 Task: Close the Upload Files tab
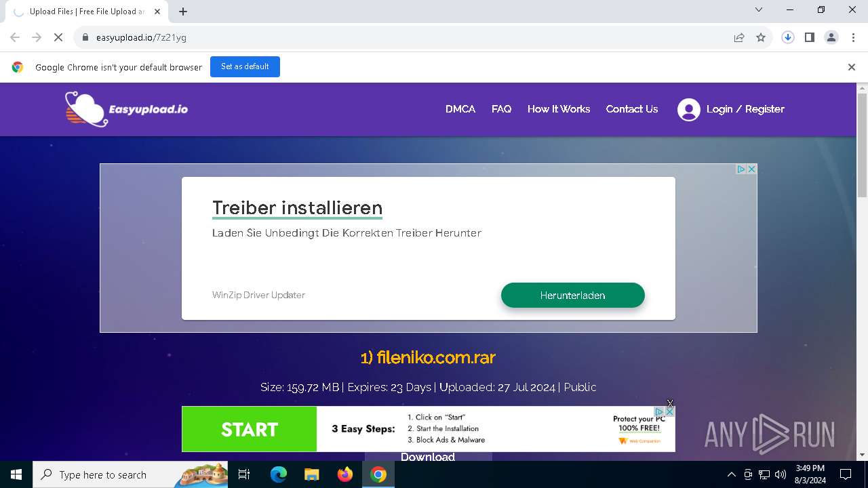[157, 12]
